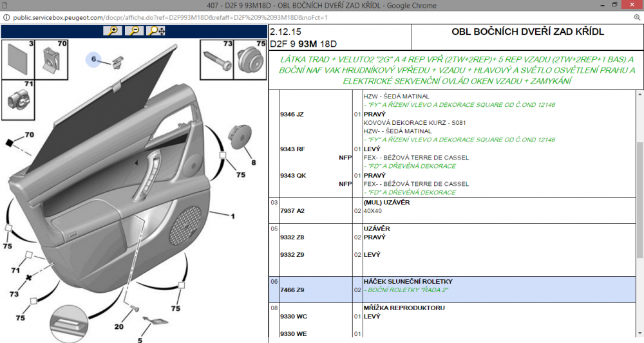Screen dimensions: 644x343
Task: Select part number 9332 Z9
Action: click(x=292, y=254)
